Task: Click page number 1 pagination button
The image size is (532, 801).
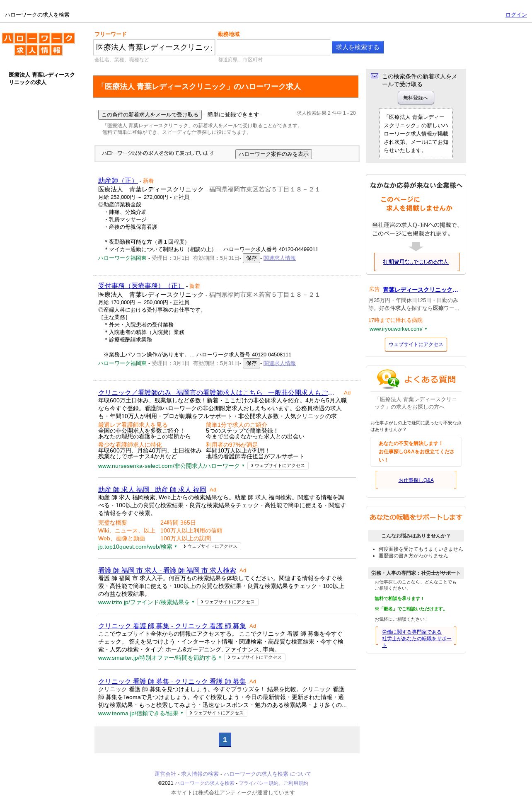Action: [x=225, y=740]
